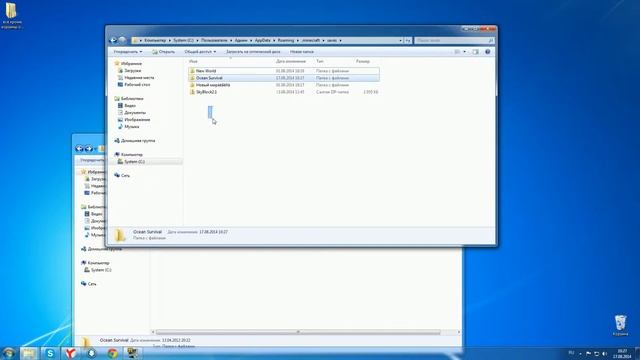Open the Recycle Bin (Корзина) desktop icon
The image size is (640, 360).
click(620, 322)
